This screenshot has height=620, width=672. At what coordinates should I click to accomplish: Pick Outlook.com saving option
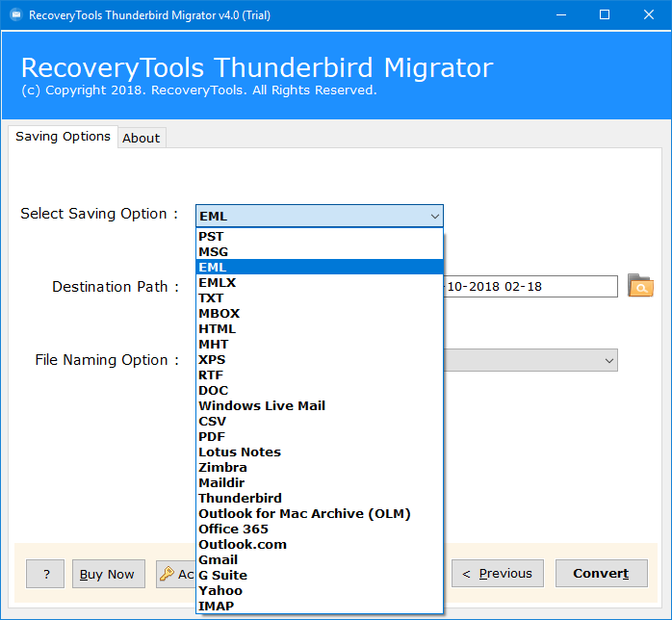tap(320, 545)
